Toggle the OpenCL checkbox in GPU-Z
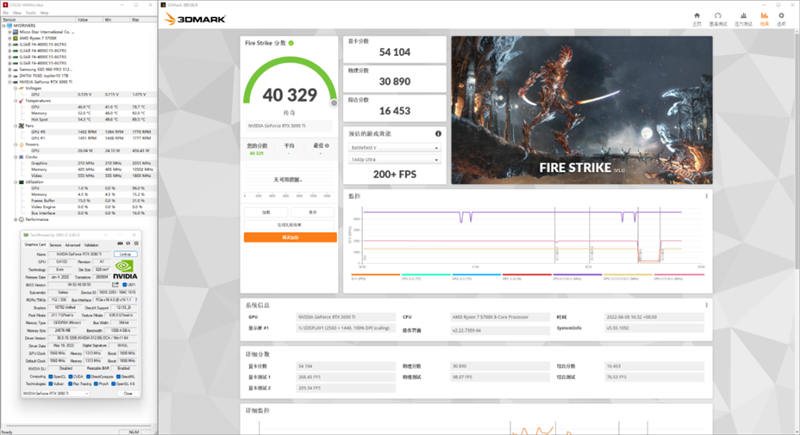Image resolution: width=800 pixels, height=435 pixels. pyautogui.click(x=51, y=376)
